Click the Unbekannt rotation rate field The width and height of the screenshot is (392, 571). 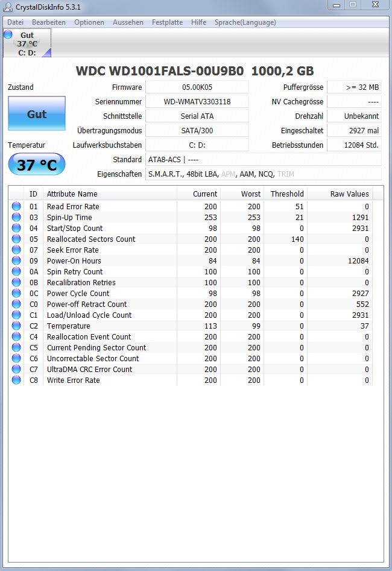(354, 116)
